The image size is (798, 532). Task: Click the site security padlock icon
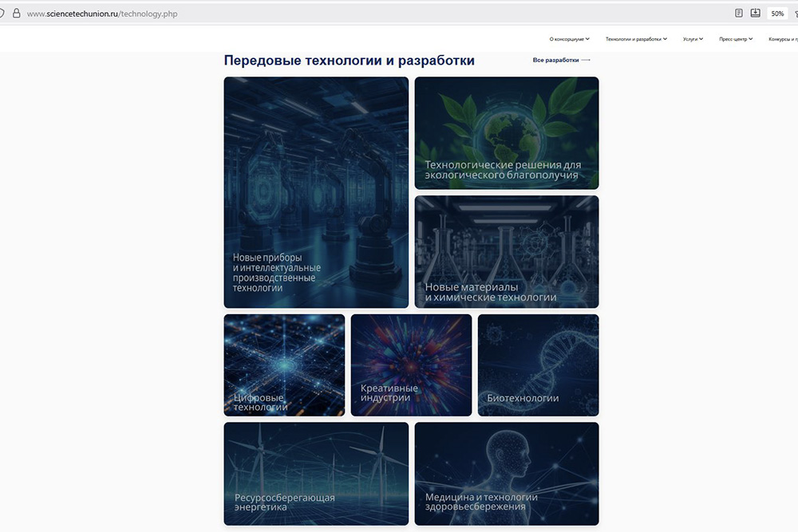tap(15, 14)
